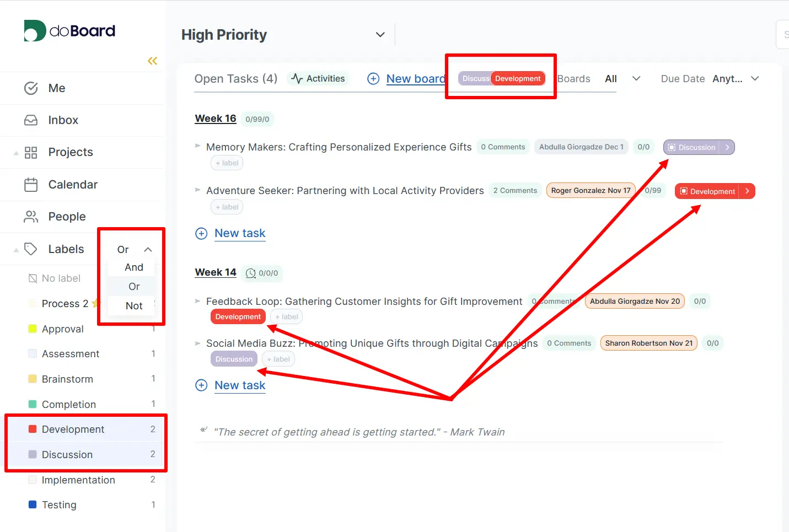
Task: Choose And in label operator menu
Action: point(133,267)
